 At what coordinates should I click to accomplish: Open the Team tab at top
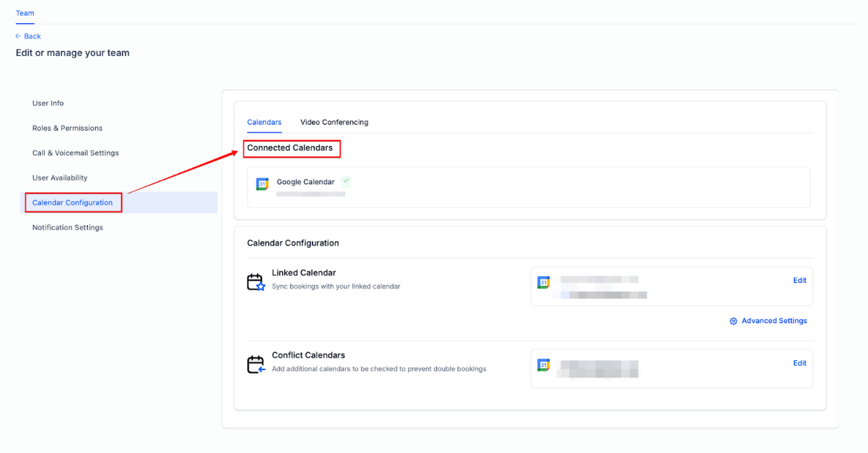pyautogui.click(x=25, y=13)
